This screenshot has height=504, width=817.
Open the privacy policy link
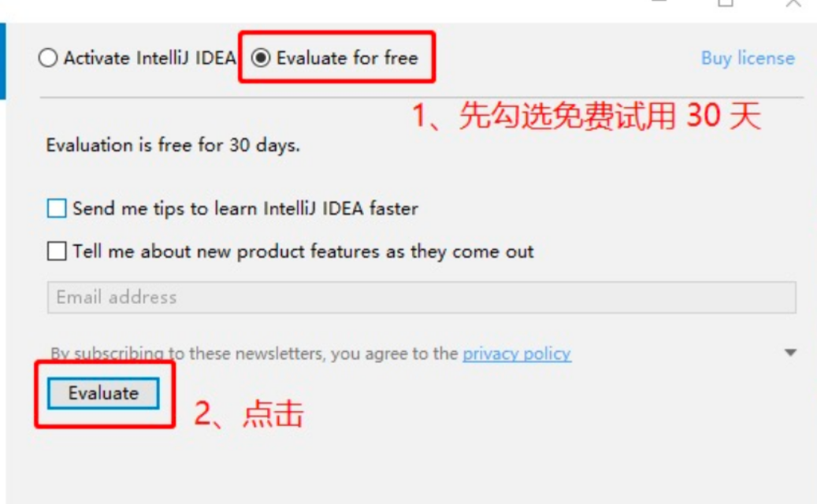pyautogui.click(x=517, y=354)
